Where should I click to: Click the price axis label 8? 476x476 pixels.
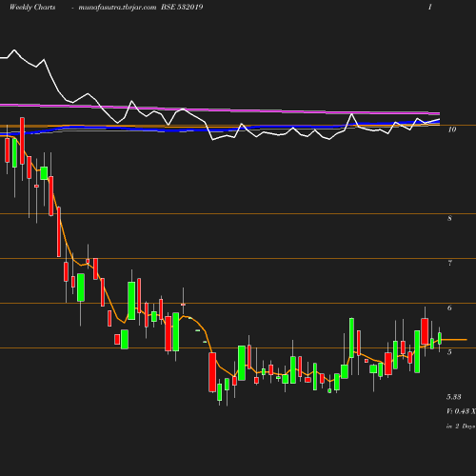point(449,218)
